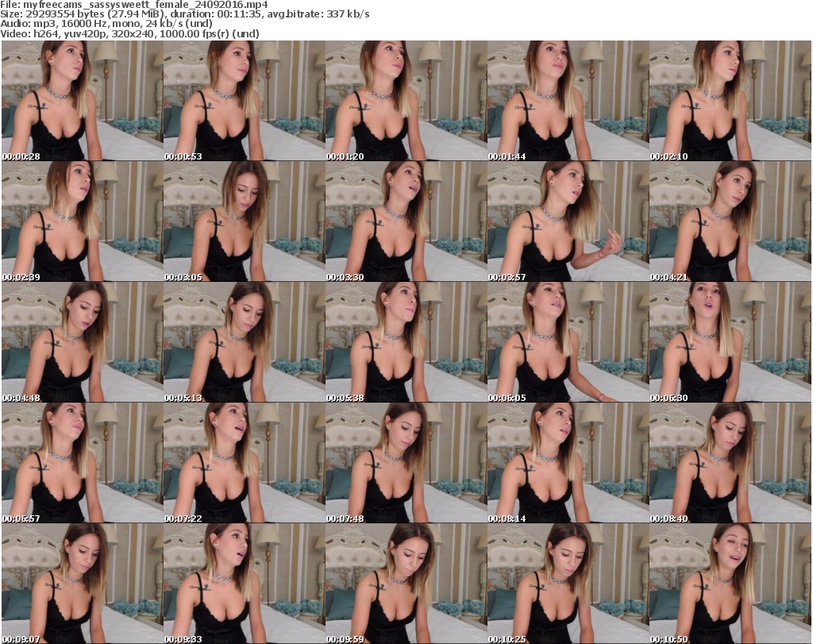The image size is (813, 644).
Task: Pick the preview frame at 00:05:13
Action: [245, 342]
